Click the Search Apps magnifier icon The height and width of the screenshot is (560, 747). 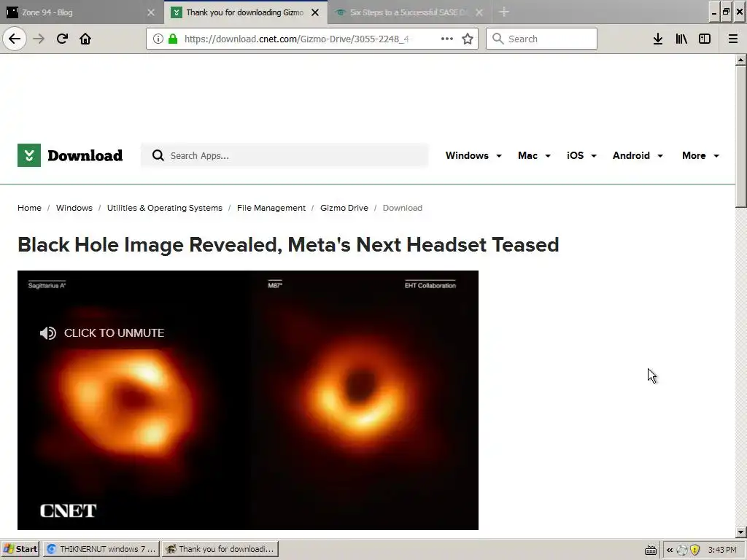coord(158,155)
